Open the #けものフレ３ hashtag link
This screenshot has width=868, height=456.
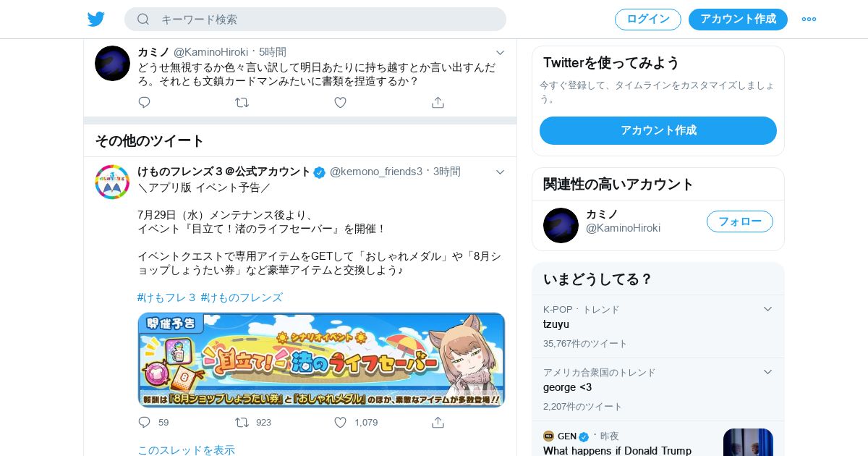(x=166, y=297)
